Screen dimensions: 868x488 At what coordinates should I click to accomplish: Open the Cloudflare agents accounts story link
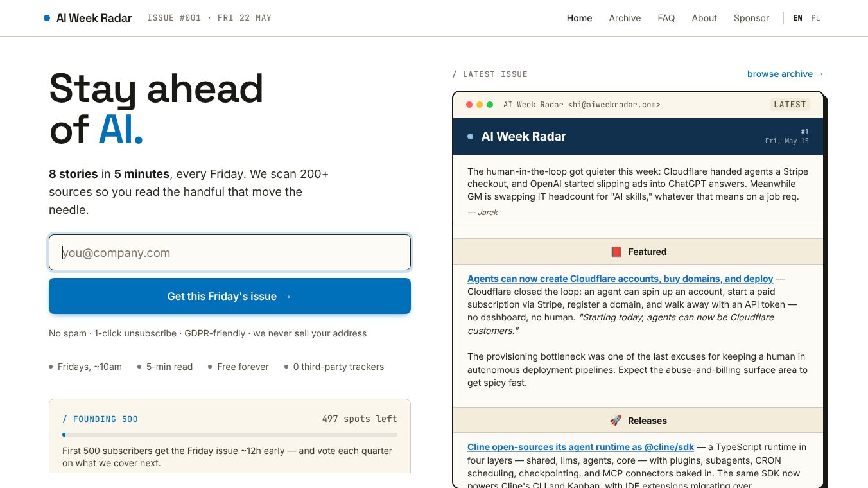[x=620, y=279]
